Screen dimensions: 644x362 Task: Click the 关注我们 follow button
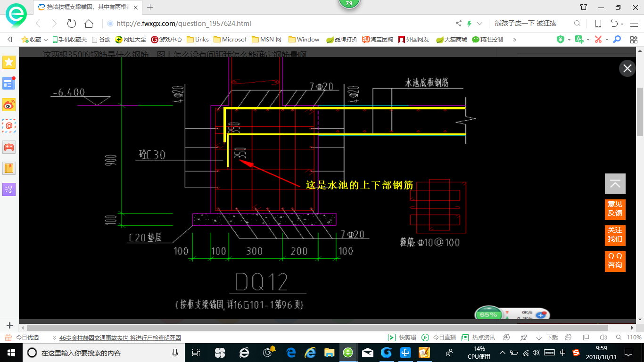[615, 235]
